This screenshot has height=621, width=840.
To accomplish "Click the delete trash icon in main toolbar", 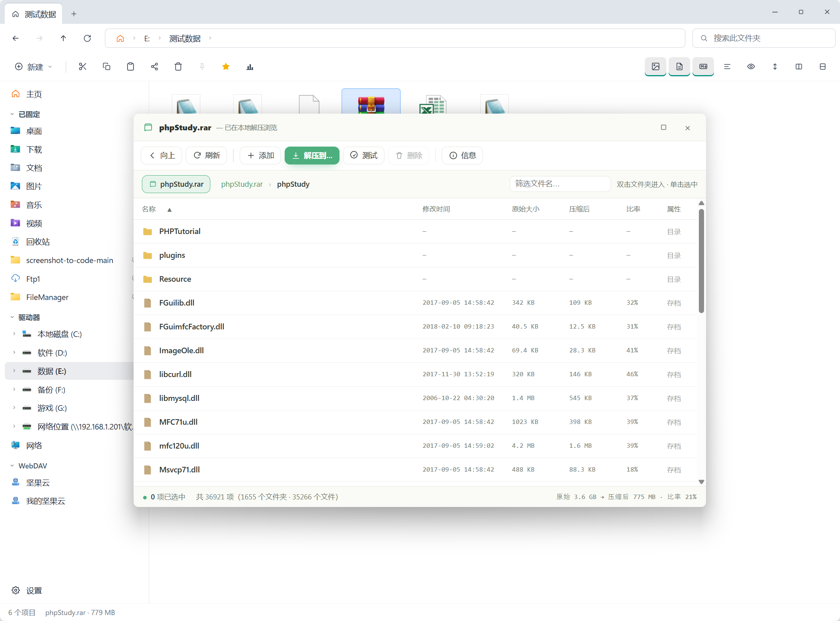I will pos(178,67).
